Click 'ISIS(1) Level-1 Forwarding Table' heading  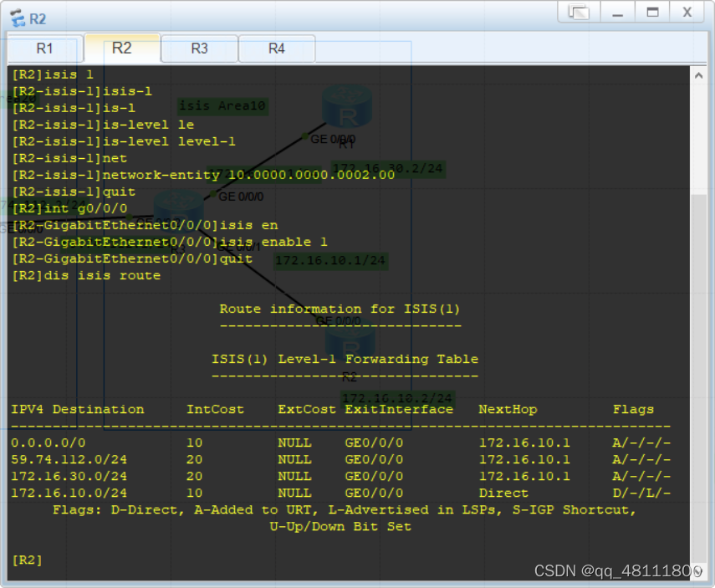pyautogui.click(x=345, y=359)
